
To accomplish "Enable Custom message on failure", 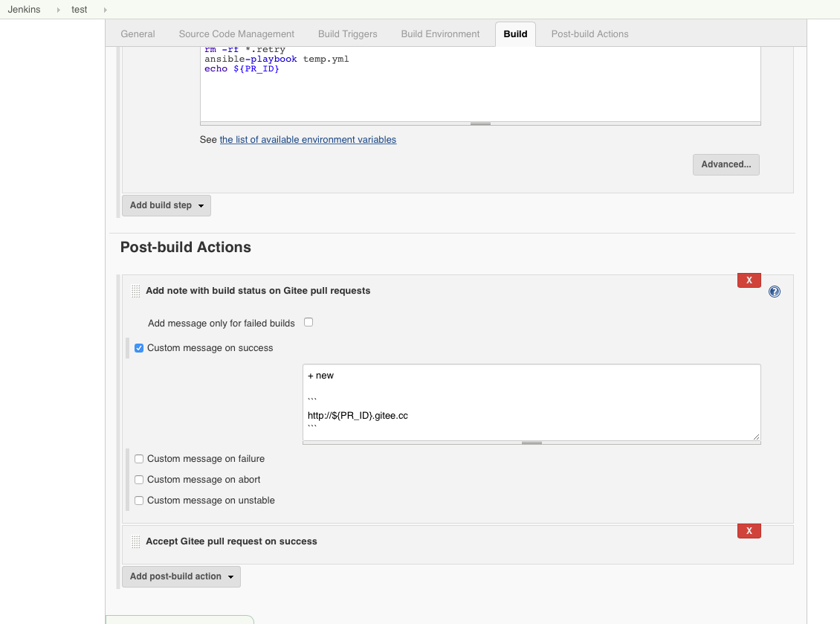I will [139, 459].
